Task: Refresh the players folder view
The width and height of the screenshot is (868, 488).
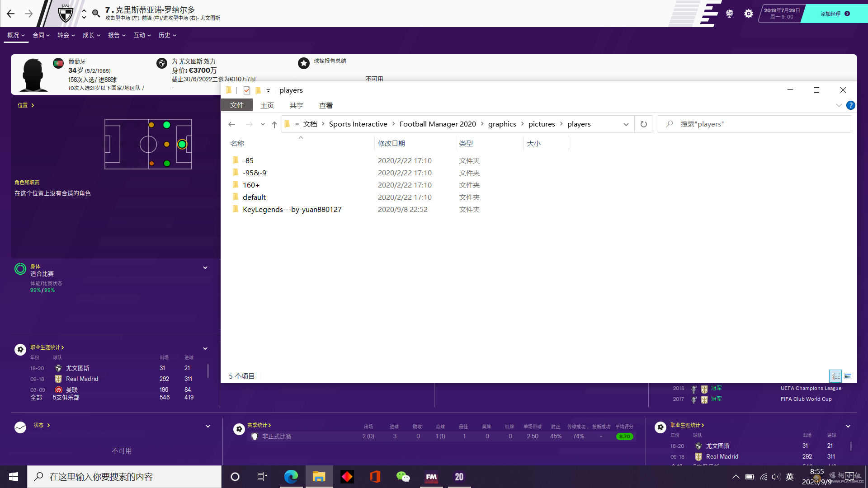Action: (644, 124)
